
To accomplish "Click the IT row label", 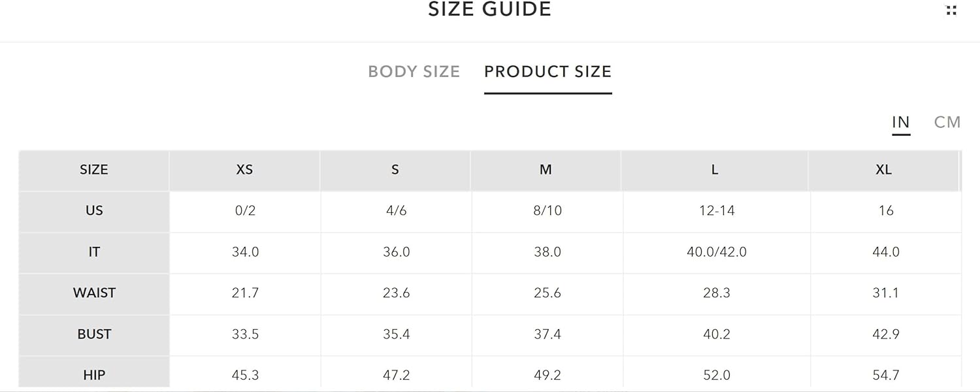I will point(94,252).
